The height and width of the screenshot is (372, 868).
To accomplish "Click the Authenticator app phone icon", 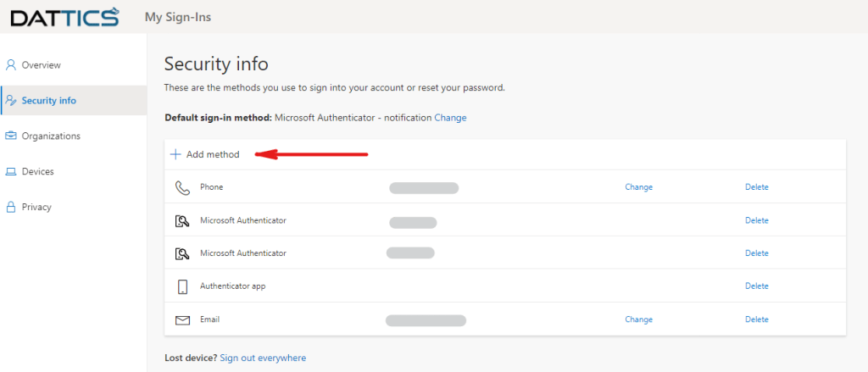I will [182, 286].
